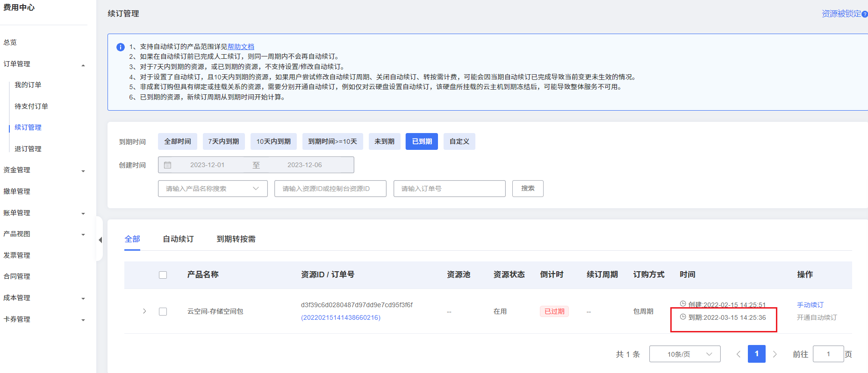This screenshot has height=373, width=868.
Task: Click the order number input field
Action: pyautogui.click(x=449, y=189)
